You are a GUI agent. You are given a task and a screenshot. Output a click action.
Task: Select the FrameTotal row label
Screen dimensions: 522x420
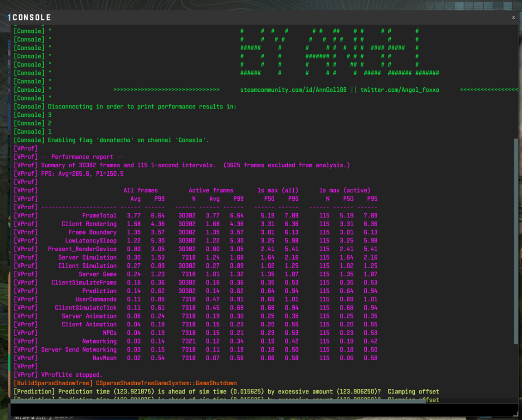click(99, 216)
